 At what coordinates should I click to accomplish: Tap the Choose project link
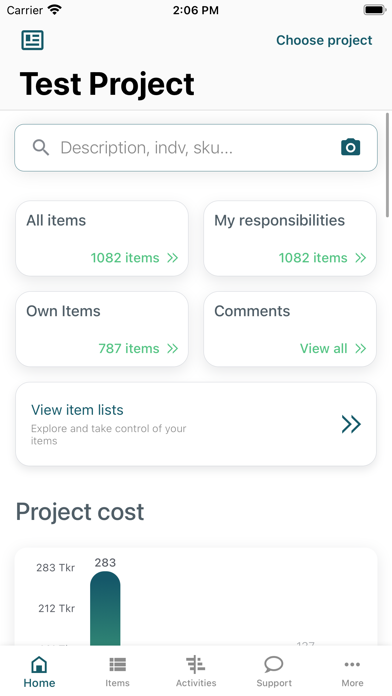324,40
